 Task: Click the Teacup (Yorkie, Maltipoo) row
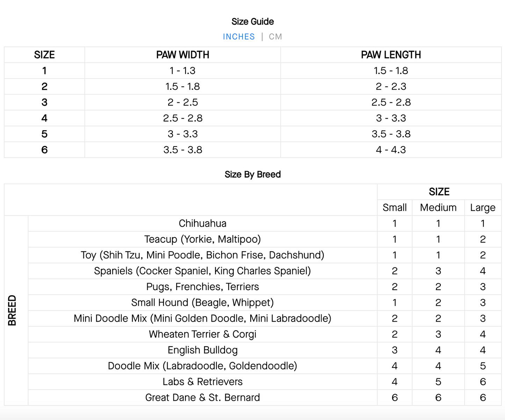[x=202, y=239]
